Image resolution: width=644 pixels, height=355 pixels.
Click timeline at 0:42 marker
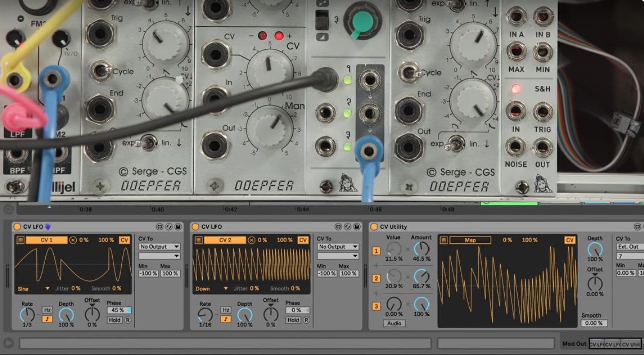[231, 210]
